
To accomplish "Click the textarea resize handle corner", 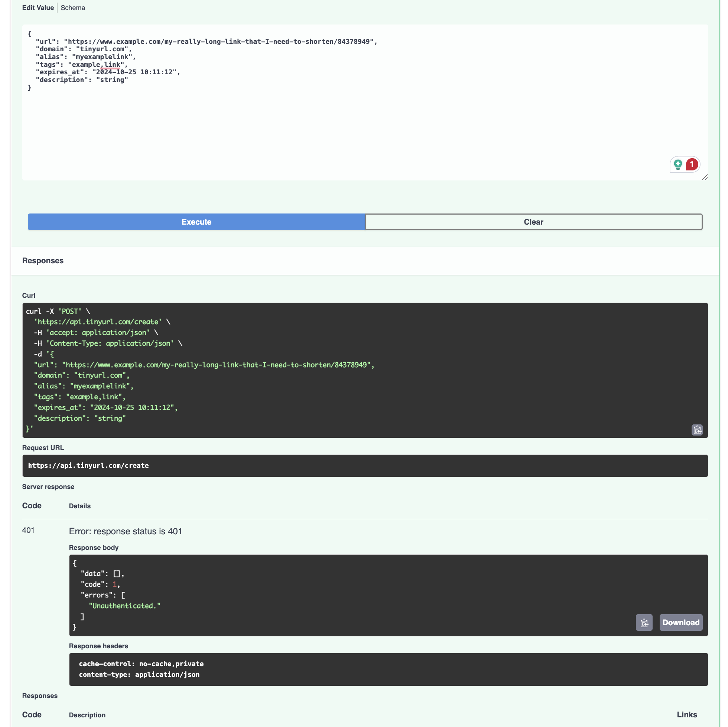I will (x=705, y=177).
